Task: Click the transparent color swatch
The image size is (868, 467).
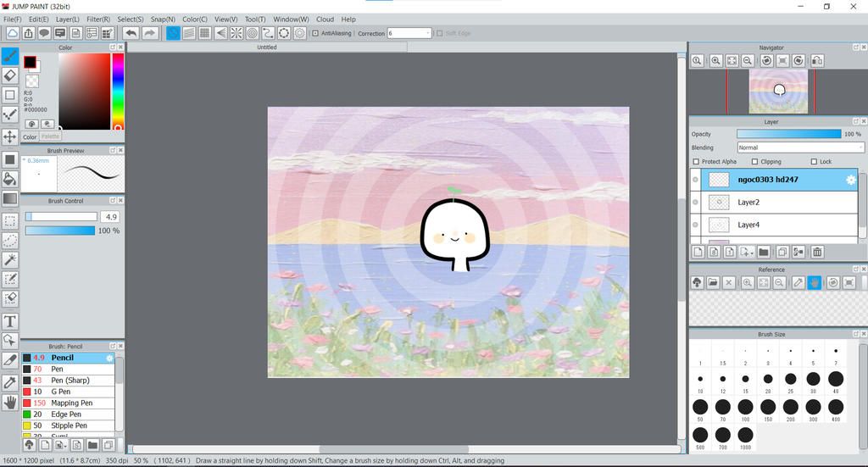Action: [32, 81]
